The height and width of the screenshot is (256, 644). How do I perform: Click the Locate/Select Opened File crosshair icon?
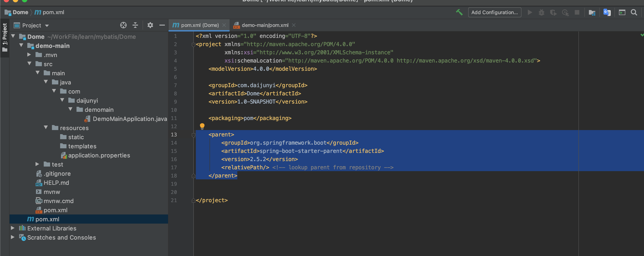[123, 25]
